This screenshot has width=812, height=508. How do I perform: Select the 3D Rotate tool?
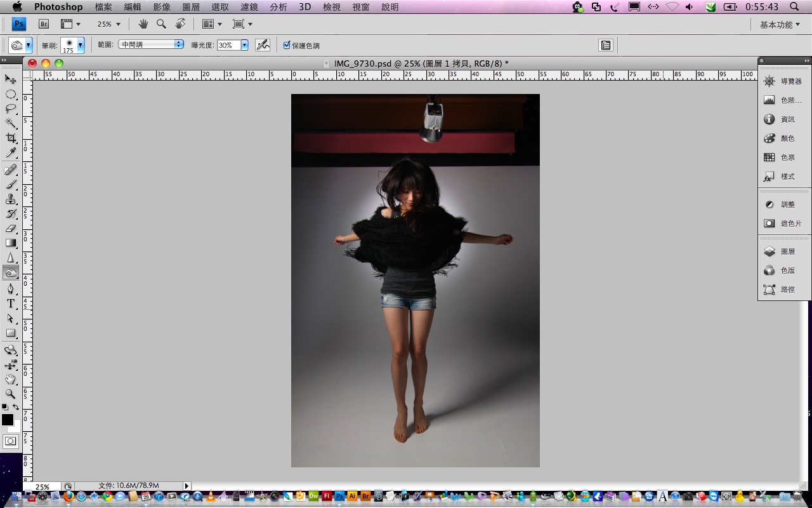pyautogui.click(x=11, y=350)
